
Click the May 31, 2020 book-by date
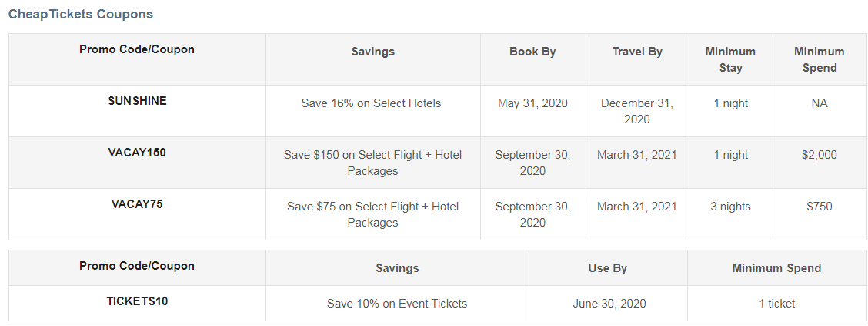pos(532,103)
